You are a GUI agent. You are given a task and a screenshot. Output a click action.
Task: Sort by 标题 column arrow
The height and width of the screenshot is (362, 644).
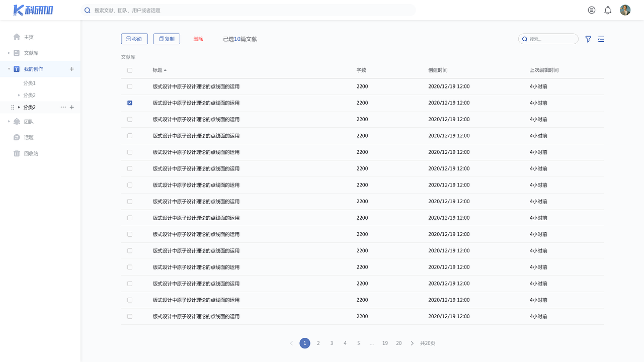pos(165,70)
